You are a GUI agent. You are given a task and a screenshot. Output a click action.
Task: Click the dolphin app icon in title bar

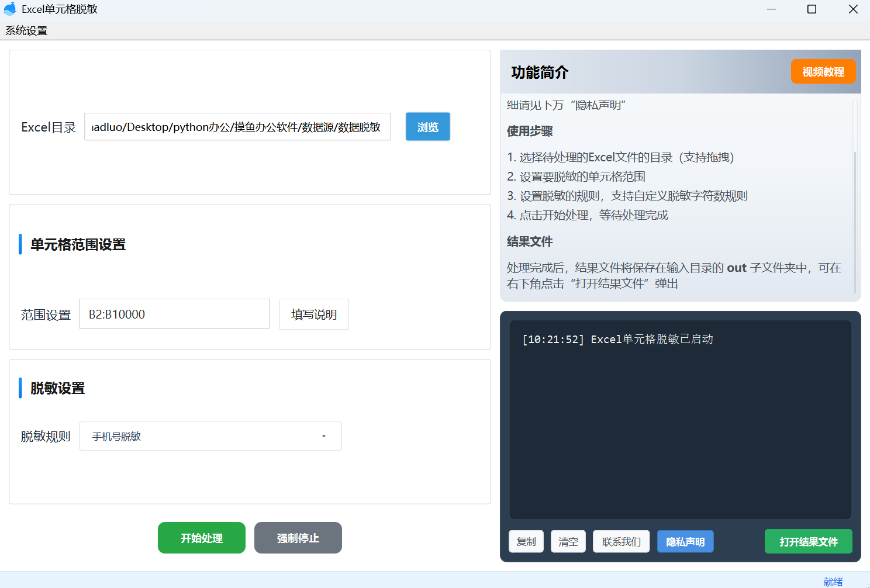pos(11,9)
